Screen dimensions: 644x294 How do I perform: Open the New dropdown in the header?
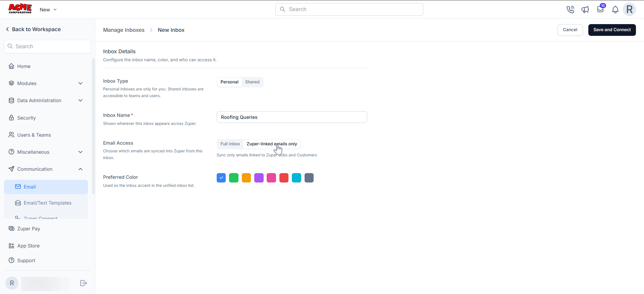(x=48, y=10)
